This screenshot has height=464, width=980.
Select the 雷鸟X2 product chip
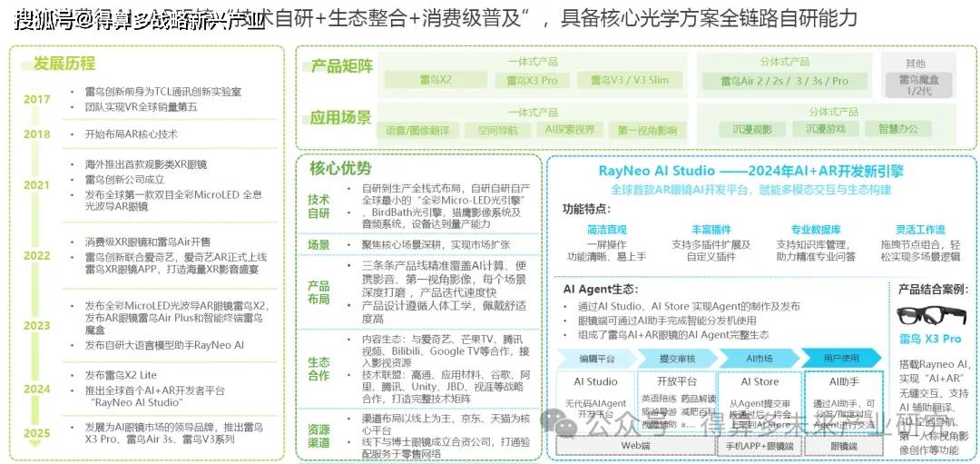[x=435, y=81]
